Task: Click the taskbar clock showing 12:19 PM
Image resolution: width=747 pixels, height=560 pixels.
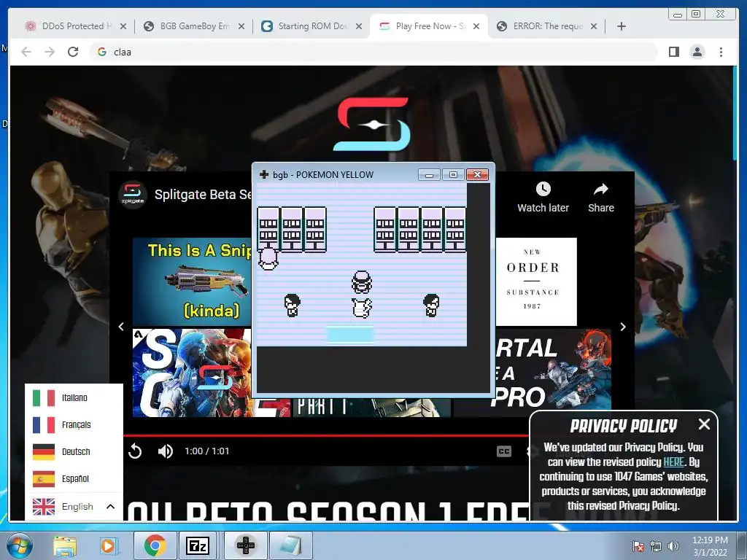Action: tap(710, 546)
